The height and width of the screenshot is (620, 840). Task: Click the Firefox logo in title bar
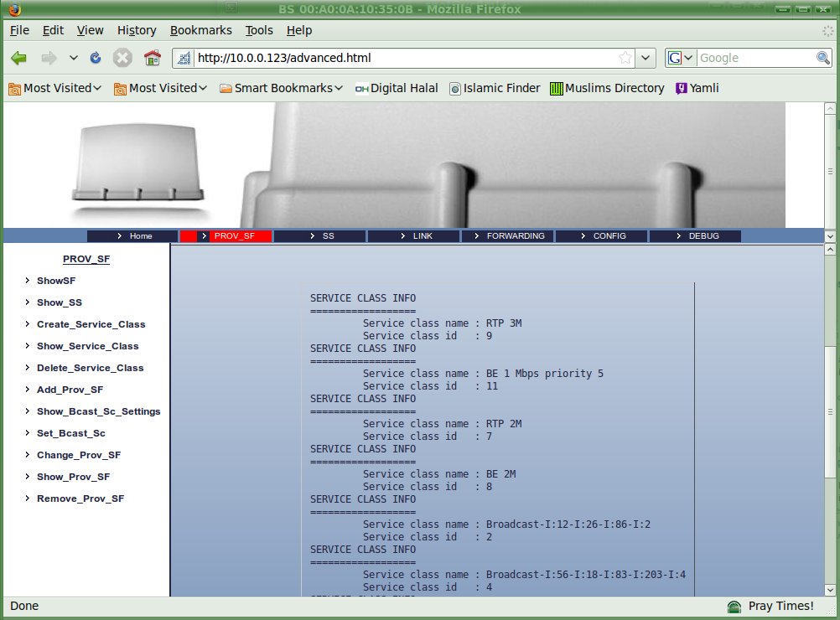point(14,9)
